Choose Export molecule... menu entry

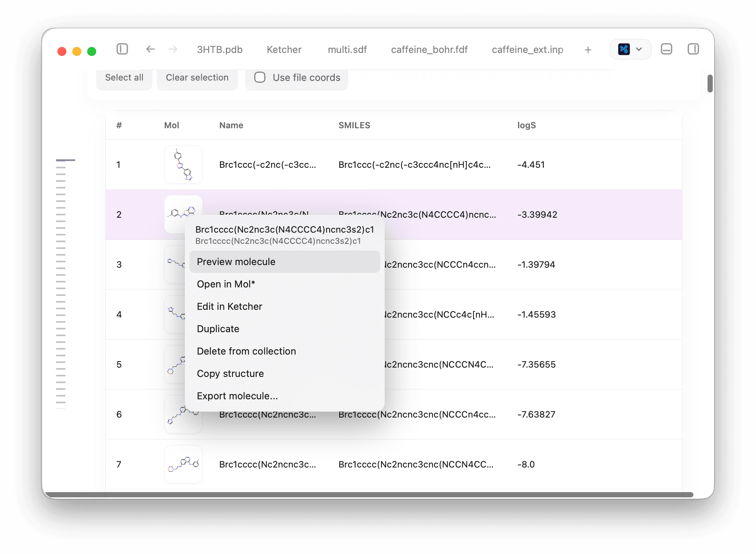284,396
